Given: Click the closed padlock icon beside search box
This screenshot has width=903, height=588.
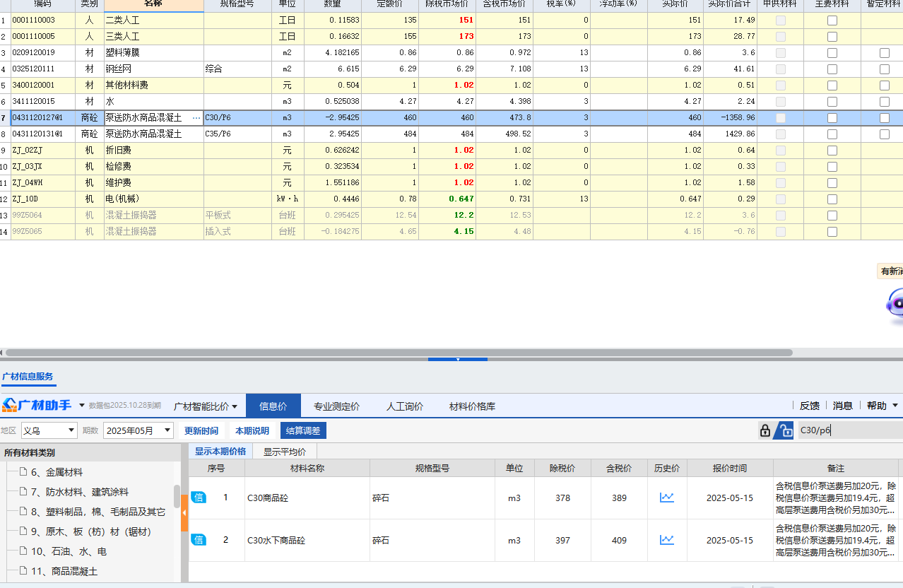Looking at the screenshot, I should pyautogui.click(x=765, y=430).
